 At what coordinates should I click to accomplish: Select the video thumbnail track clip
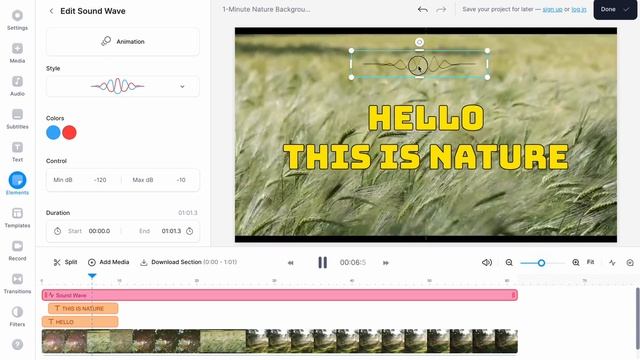click(280, 341)
